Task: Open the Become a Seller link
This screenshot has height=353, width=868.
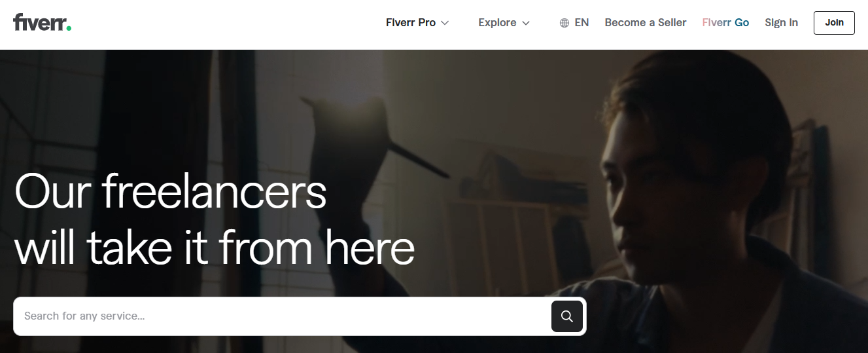Action: (646, 22)
